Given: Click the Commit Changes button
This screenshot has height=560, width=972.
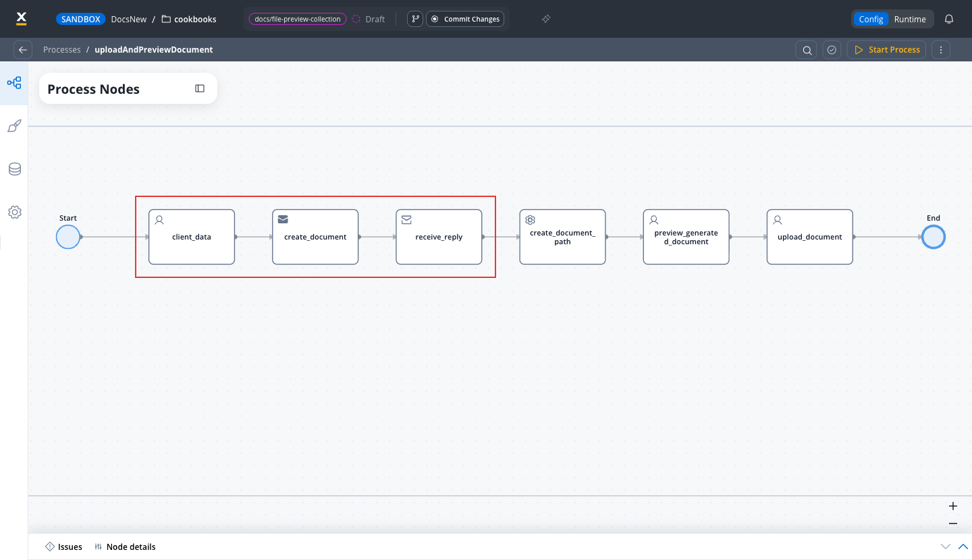Looking at the screenshot, I should pyautogui.click(x=465, y=19).
